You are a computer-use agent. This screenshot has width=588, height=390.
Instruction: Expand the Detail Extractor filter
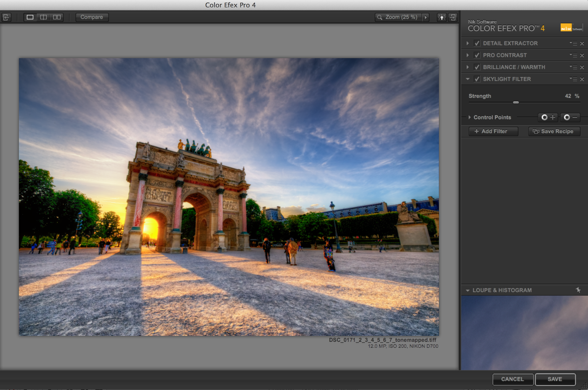[x=467, y=43]
